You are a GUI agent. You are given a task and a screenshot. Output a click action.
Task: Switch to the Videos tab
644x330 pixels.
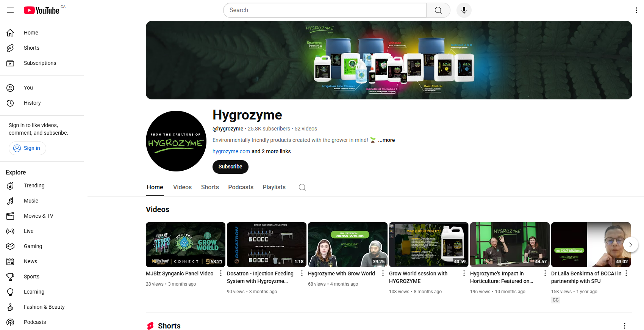click(x=182, y=187)
